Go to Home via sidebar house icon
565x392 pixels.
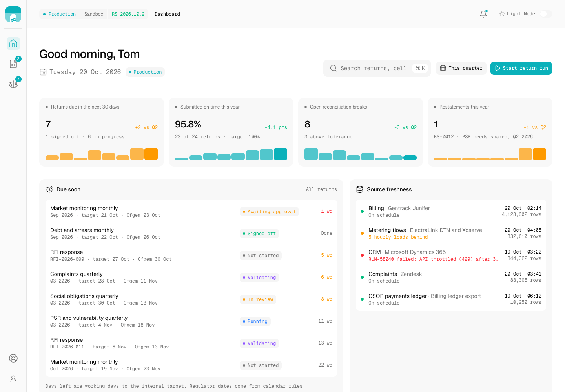pyautogui.click(x=13, y=44)
